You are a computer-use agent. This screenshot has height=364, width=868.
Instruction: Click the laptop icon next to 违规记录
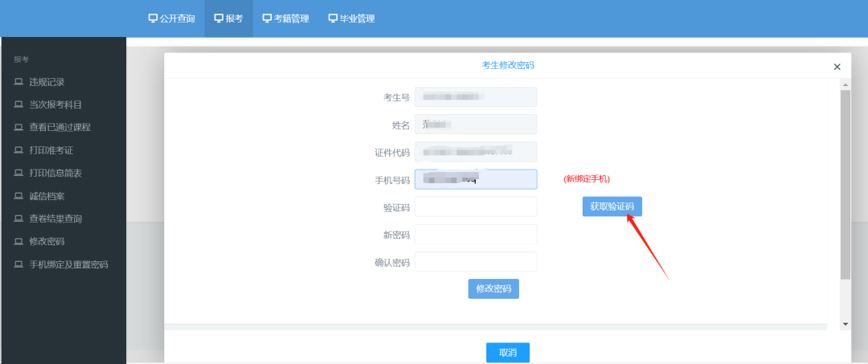tap(18, 82)
